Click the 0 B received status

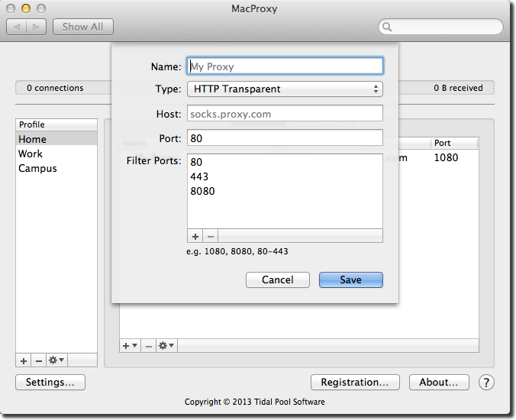[458, 88]
